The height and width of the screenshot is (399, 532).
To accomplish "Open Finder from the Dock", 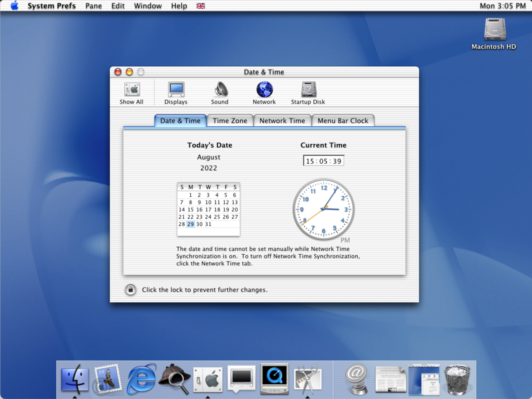I will pyautogui.click(x=75, y=379).
